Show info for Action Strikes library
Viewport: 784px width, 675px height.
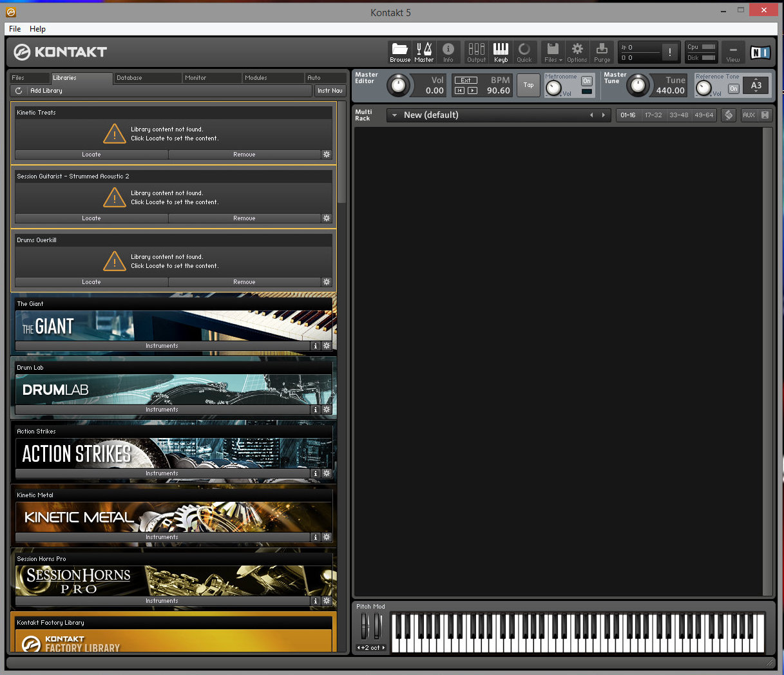coord(316,473)
